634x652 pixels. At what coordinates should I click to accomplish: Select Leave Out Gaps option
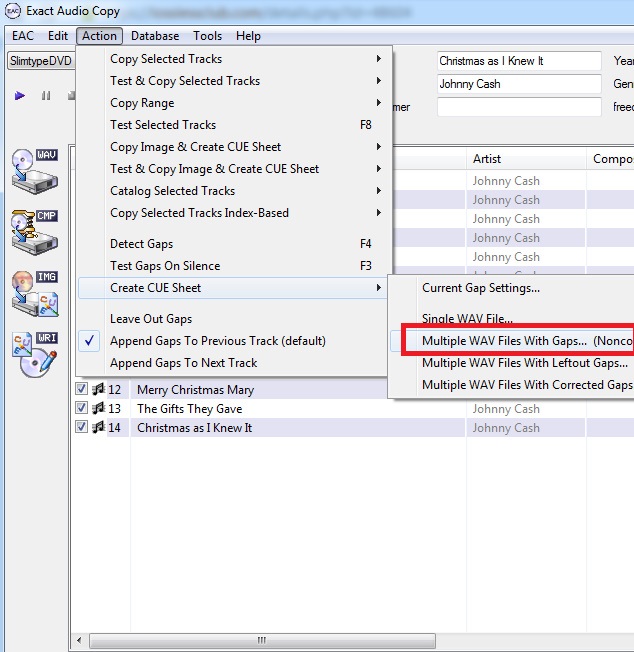pos(233,319)
